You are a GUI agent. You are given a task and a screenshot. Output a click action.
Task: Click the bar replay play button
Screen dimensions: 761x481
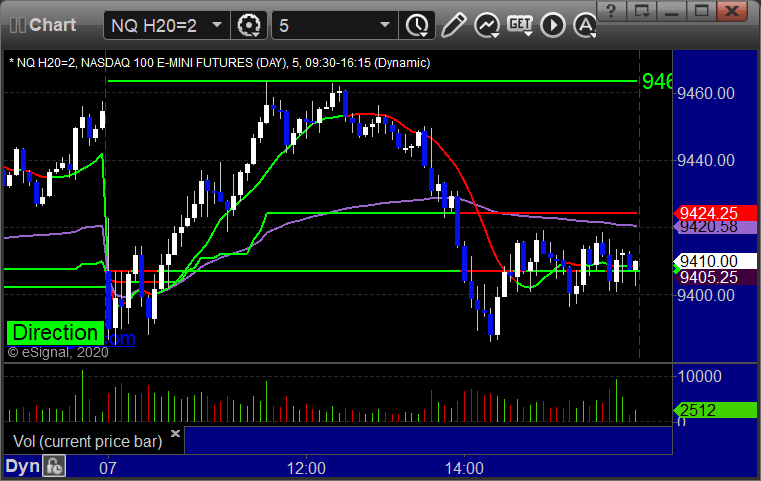click(x=553, y=25)
